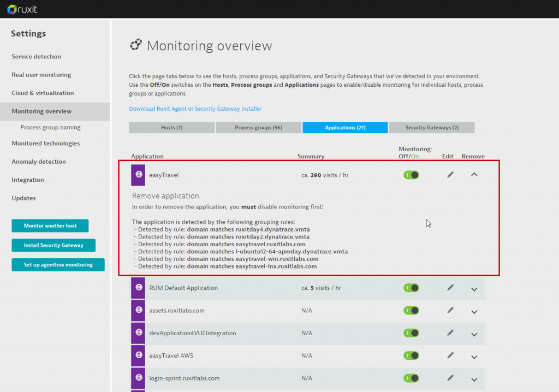Select Process group naming submenu item
The image size is (559, 392).
pyautogui.click(x=50, y=127)
